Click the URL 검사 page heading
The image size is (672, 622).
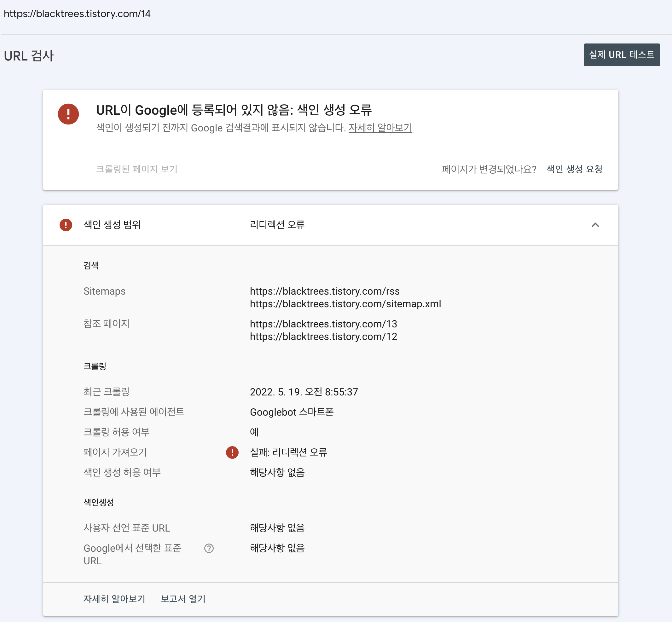pos(29,56)
